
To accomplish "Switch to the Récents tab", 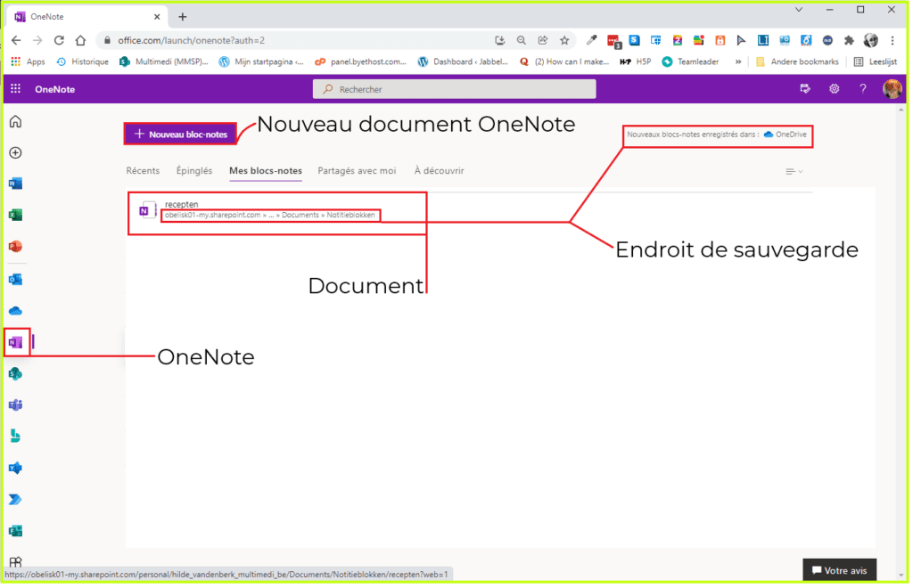I will (143, 171).
